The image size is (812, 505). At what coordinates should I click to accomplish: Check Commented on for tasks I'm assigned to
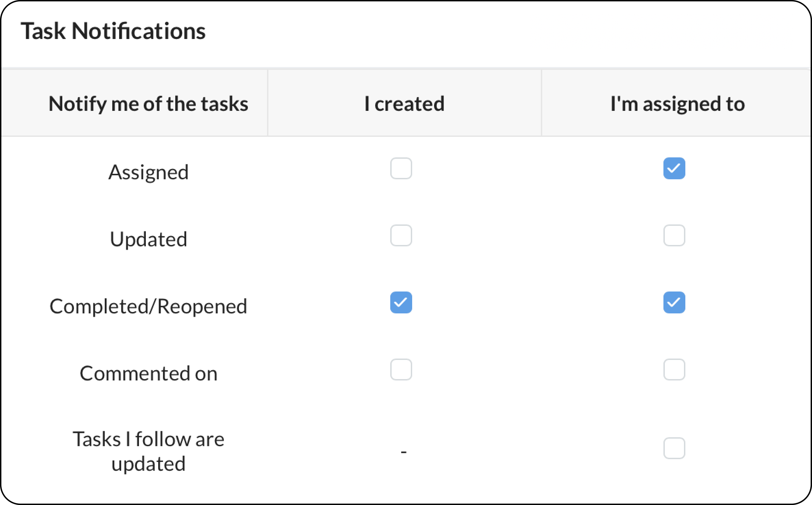click(x=674, y=370)
